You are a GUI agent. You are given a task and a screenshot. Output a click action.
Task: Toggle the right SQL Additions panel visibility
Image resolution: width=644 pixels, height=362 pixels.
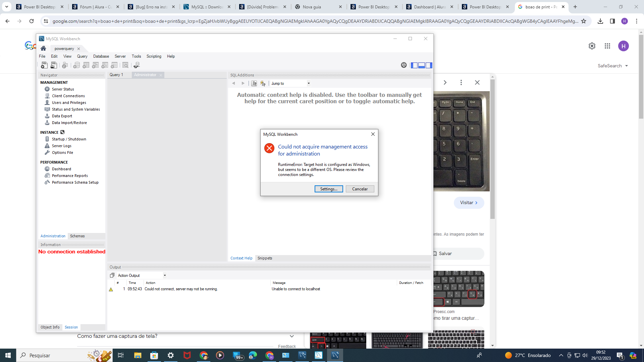429,65
